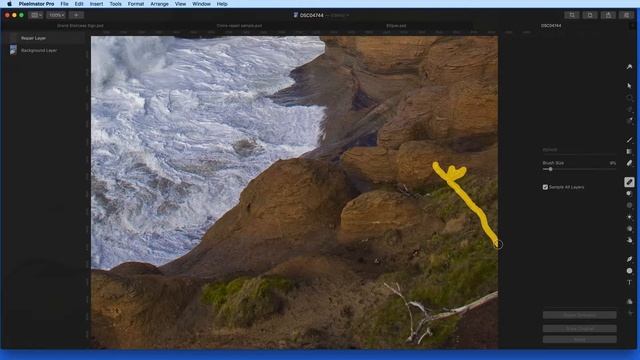Viewport: 640px width, 360px height.
Task: Switch to the DSC04744 tab
Action: point(551,26)
